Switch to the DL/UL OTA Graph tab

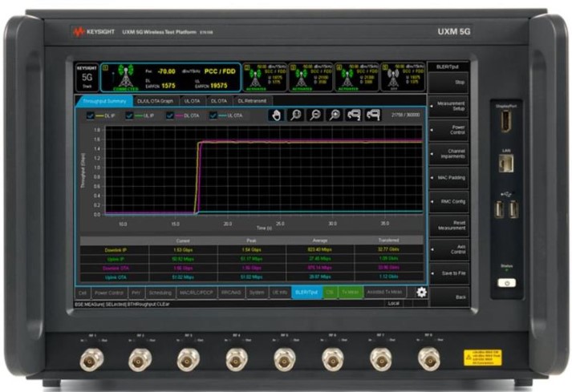click(154, 101)
